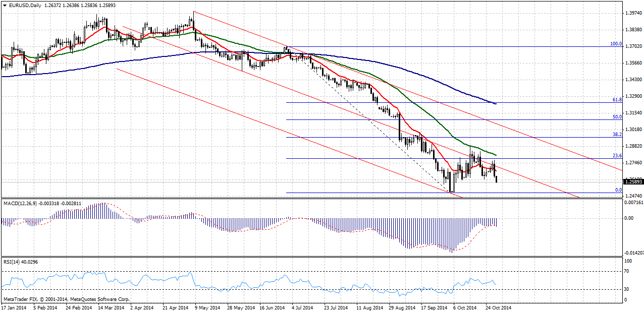Select the RSI(14) indicator label
Viewport: 644px width, 312px height.
(x=11, y=262)
